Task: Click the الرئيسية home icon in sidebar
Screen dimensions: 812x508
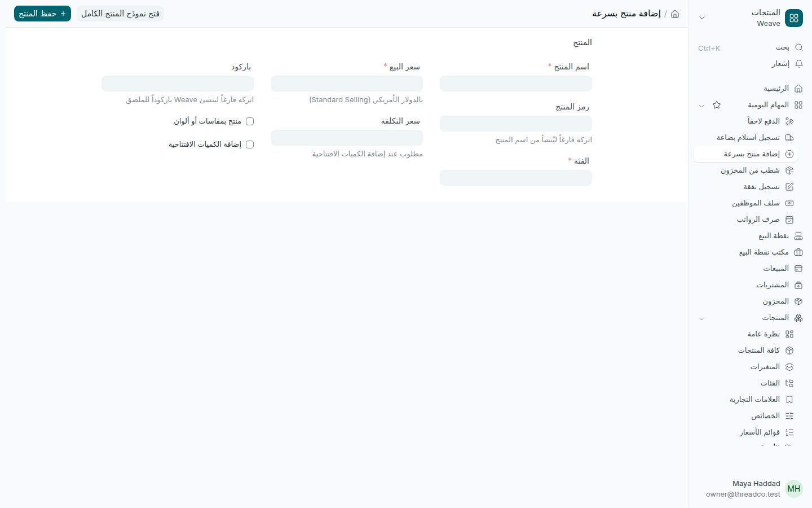Action: [798, 89]
